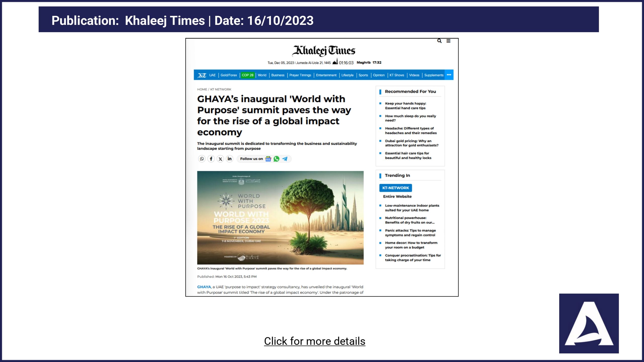Open the World with Purpose summit image

click(x=280, y=218)
